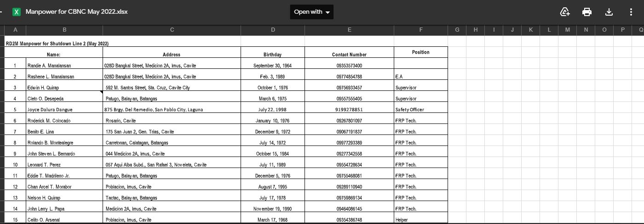This screenshot has width=644, height=224.
Task: Click the green Excel file type icon
Action: [17, 12]
